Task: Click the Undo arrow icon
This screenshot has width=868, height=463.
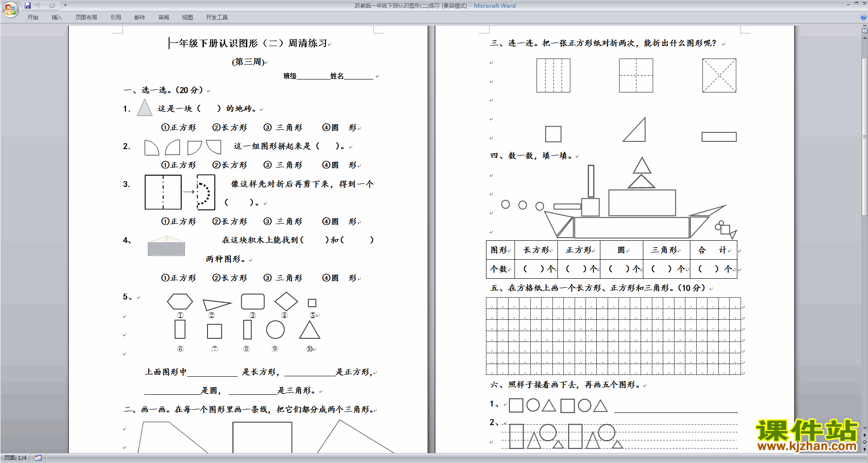Action: click(38, 5)
